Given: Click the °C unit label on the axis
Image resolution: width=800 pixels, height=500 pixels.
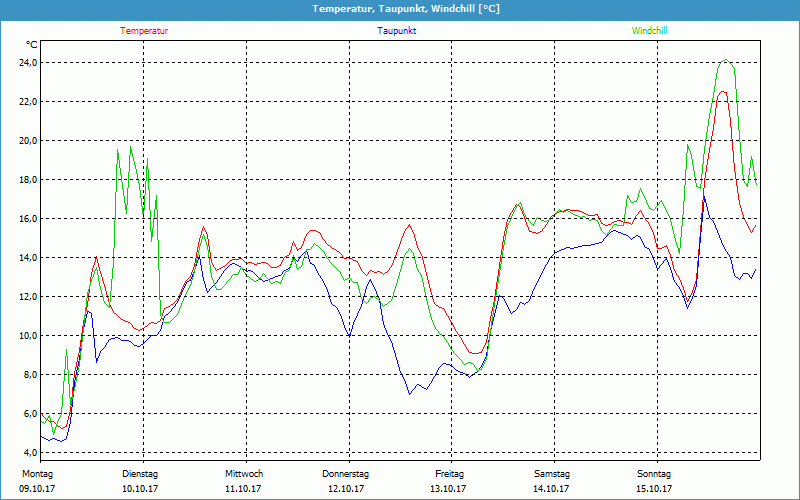Looking at the screenshot, I should tap(32, 45).
